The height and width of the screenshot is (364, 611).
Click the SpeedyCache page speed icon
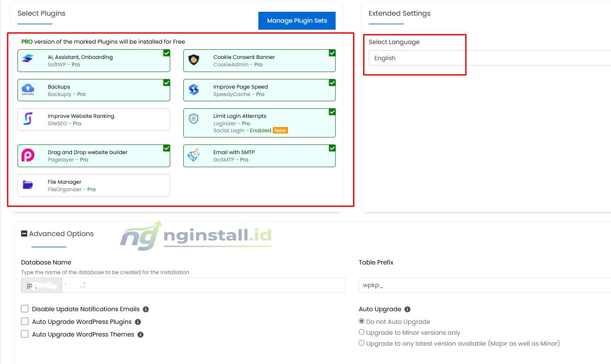click(193, 90)
